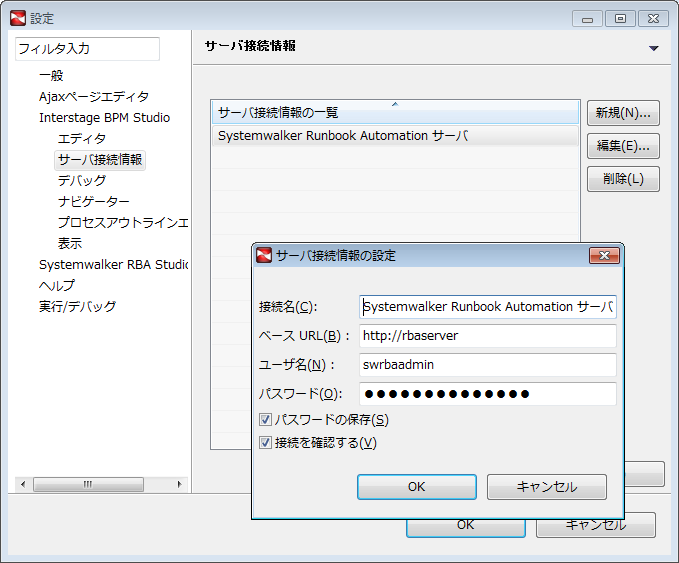This screenshot has width=679, height=563.
Task: Select サーバ接続情報 in the tree
Action: click(x=100, y=159)
